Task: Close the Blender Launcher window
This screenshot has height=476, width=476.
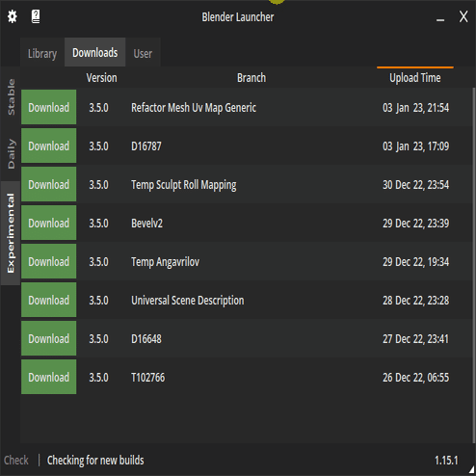Action: point(463,16)
